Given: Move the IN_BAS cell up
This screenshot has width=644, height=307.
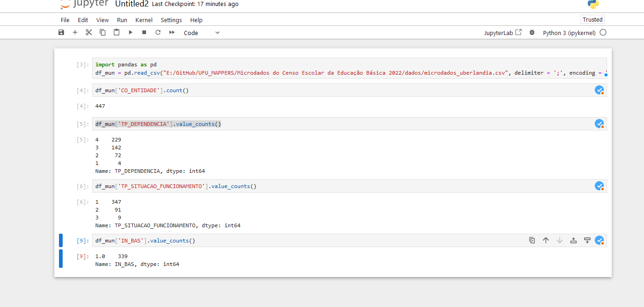Looking at the screenshot, I should (x=546, y=240).
